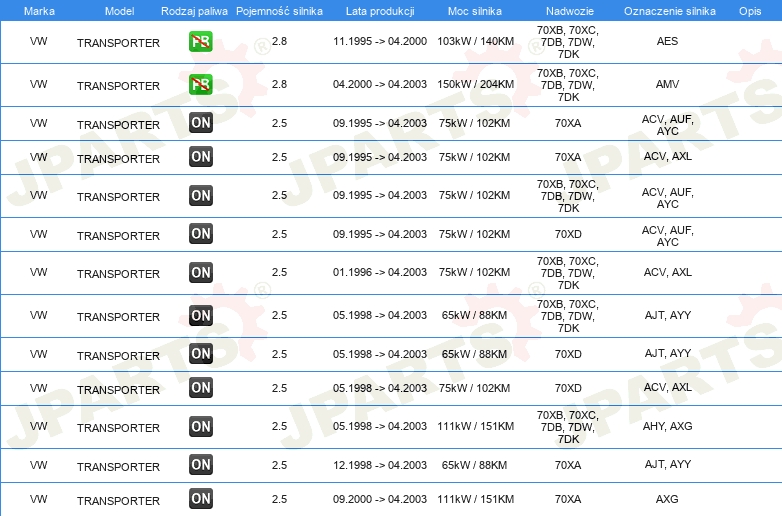Click the ON icon in the 09.2000 row

201,499
